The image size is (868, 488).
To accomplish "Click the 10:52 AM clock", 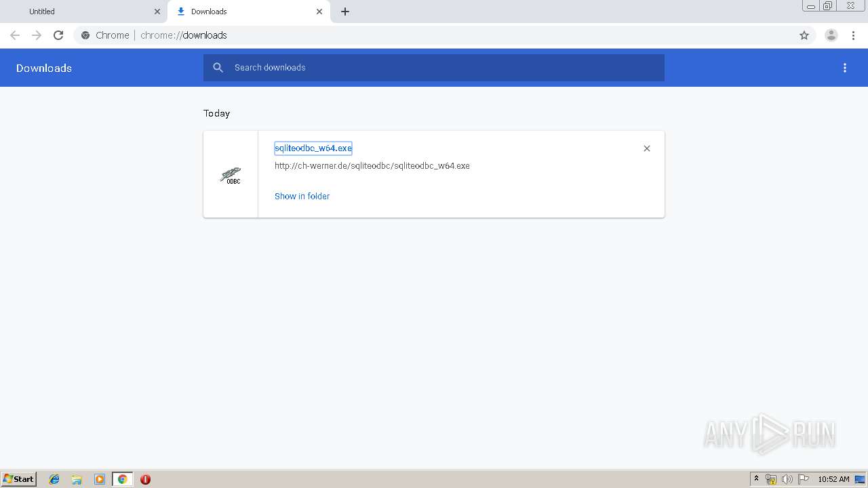I will pos(833,479).
